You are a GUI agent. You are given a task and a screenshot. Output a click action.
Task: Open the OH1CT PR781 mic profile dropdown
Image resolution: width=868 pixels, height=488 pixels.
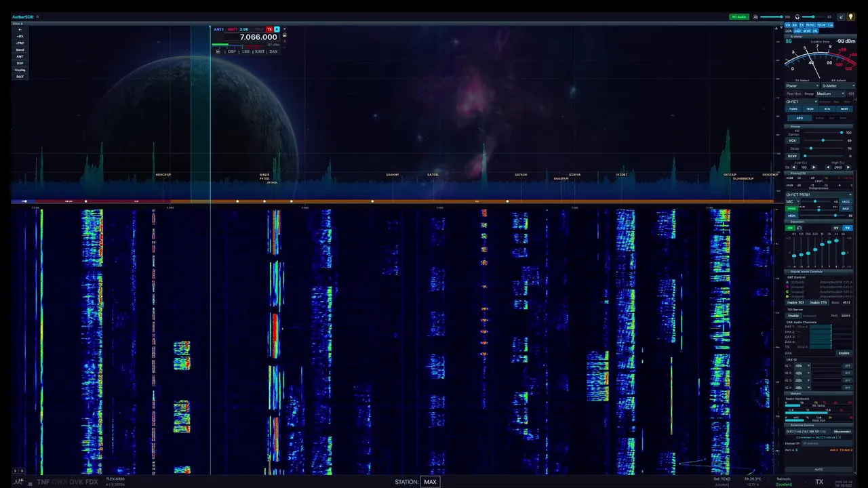click(x=818, y=195)
